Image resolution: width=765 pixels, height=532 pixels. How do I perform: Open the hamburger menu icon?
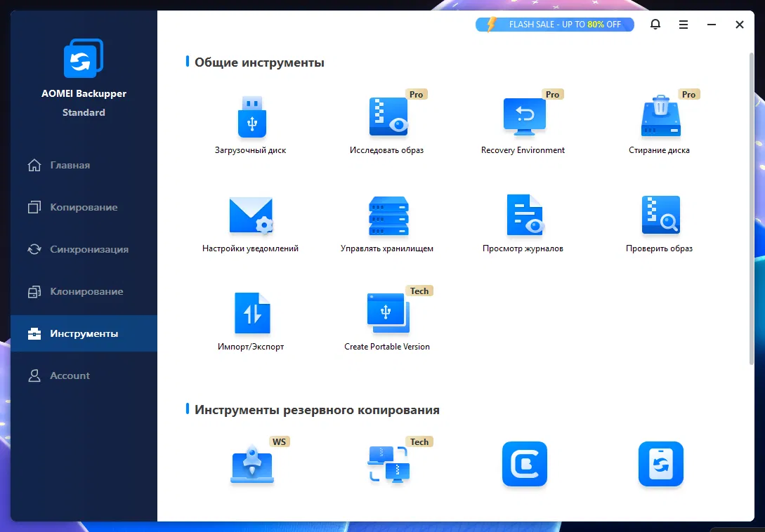[683, 25]
